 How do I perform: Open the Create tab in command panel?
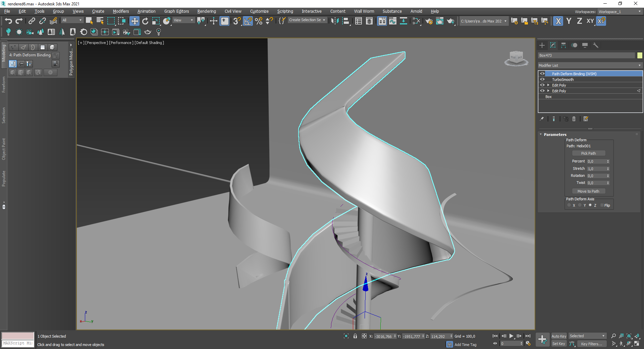click(x=542, y=45)
